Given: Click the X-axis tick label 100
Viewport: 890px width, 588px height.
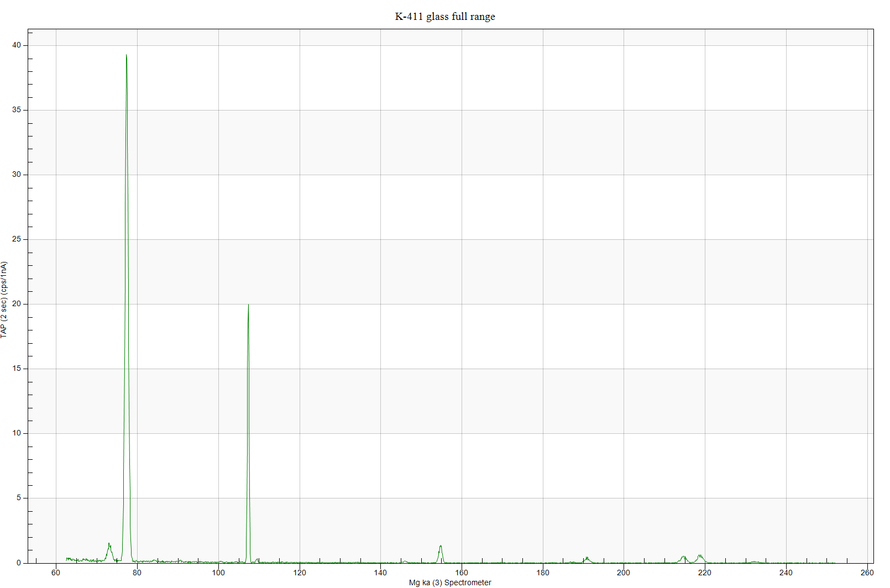Looking at the screenshot, I should tap(218, 573).
